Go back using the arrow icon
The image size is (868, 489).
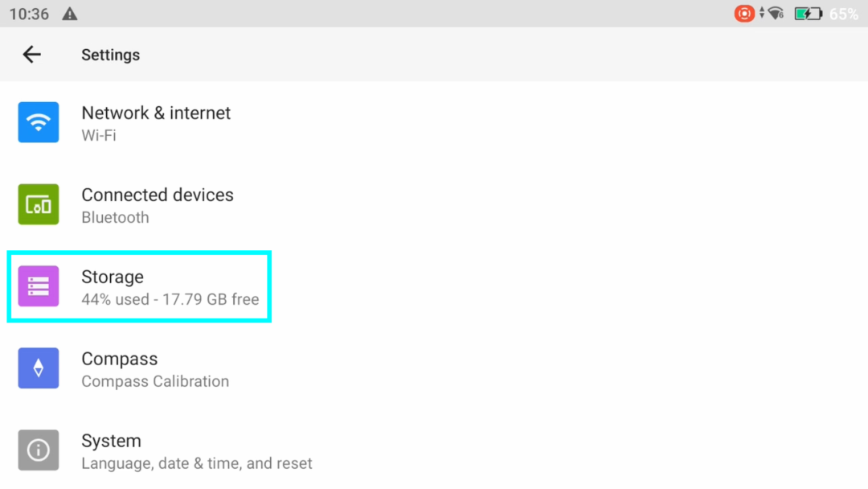tap(31, 54)
